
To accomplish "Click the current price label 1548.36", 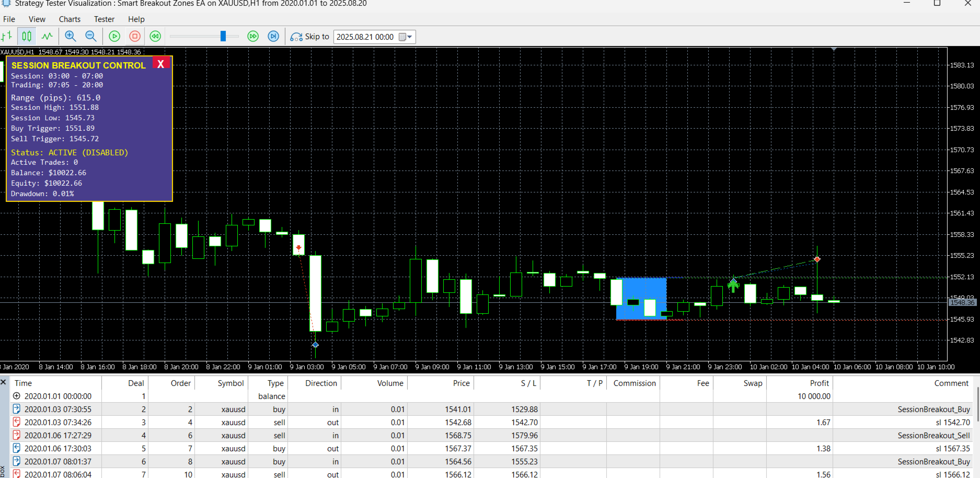I will pyautogui.click(x=962, y=302).
